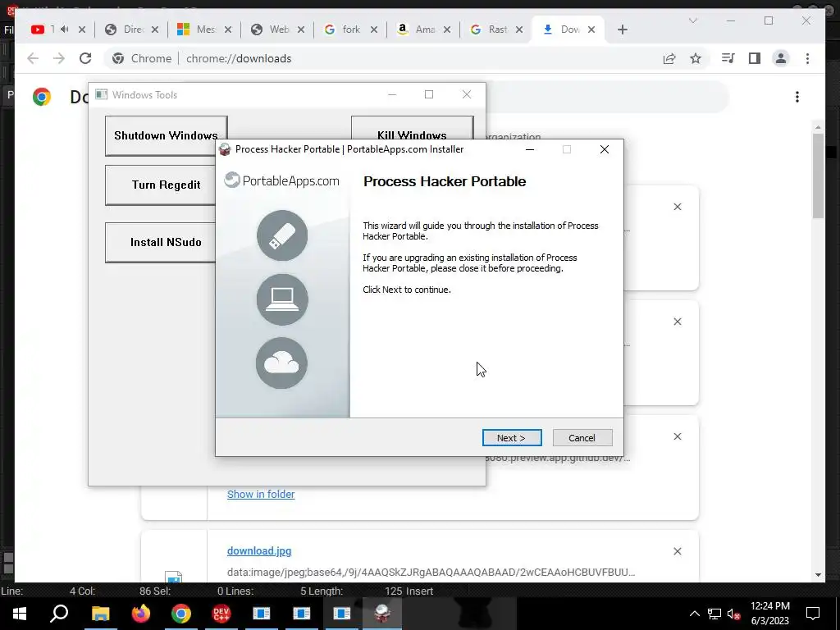Open the taskbar clock showing 12:24 PM
The width and height of the screenshot is (840, 630).
[x=769, y=614]
